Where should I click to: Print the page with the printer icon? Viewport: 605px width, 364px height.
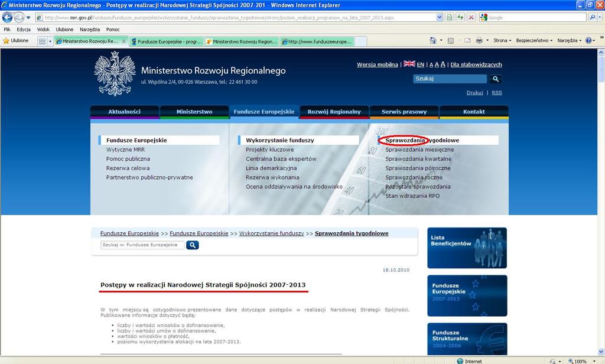[x=479, y=40]
